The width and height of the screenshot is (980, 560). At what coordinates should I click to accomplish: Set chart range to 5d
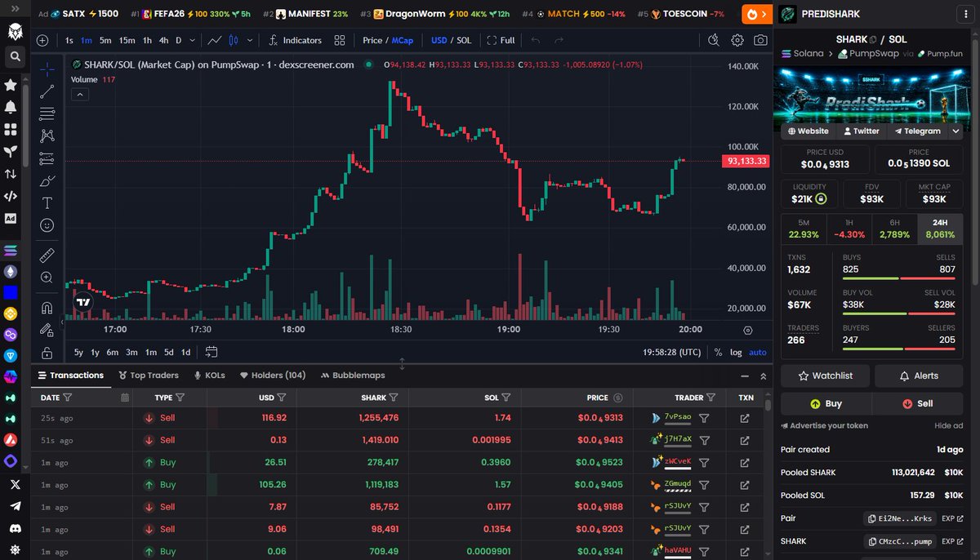pyautogui.click(x=168, y=352)
